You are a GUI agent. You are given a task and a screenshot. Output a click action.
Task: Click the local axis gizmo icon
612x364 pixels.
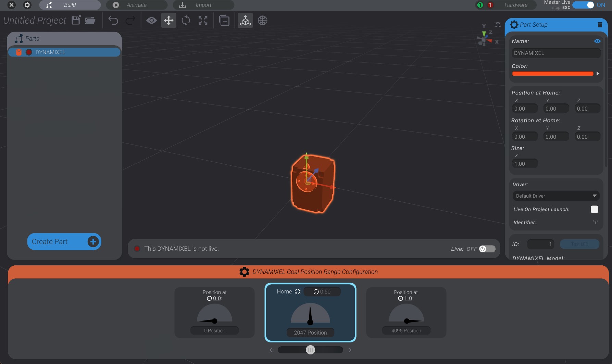tap(245, 20)
